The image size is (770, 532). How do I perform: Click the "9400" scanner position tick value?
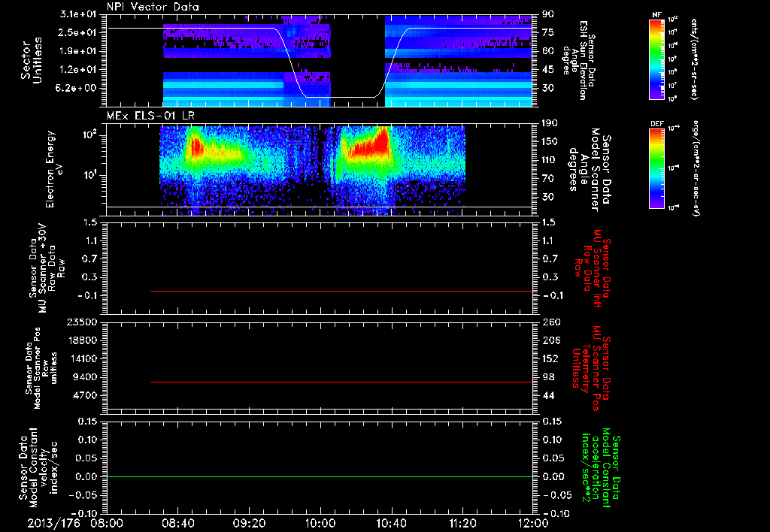tap(86, 377)
